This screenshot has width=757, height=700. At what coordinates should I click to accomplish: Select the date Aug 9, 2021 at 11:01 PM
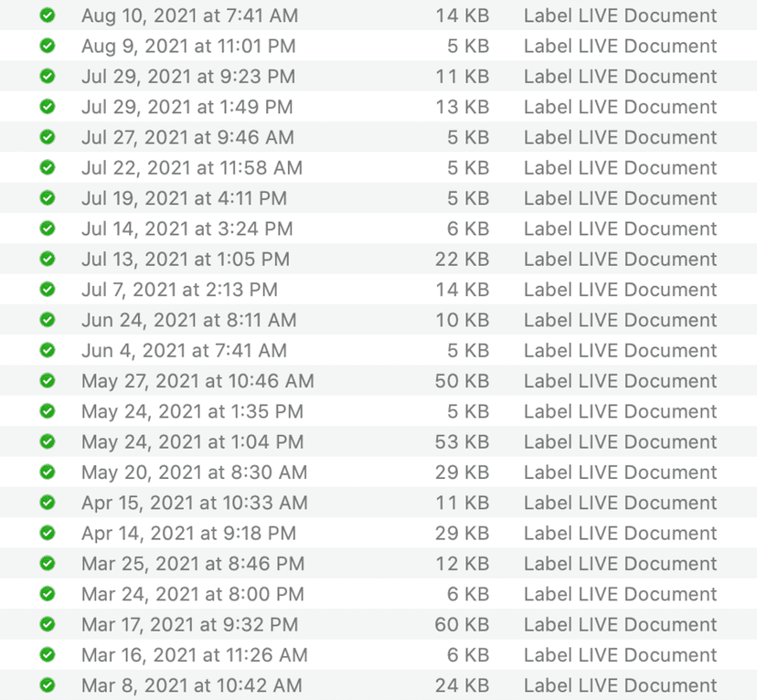tap(188, 47)
